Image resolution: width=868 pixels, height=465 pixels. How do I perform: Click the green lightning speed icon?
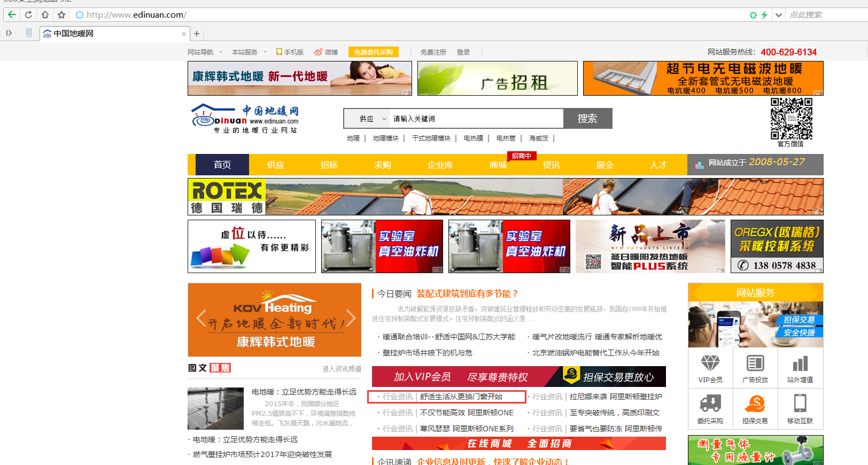tap(764, 15)
